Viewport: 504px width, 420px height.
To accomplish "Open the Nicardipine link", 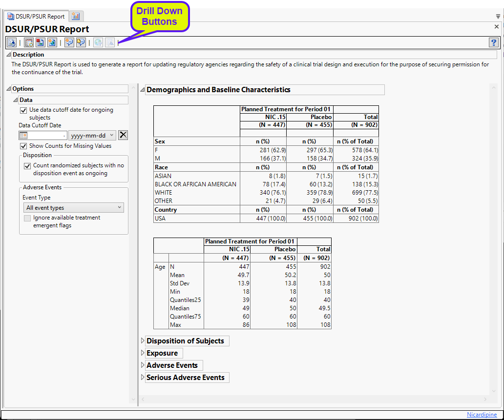I will [x=483, y=415].
